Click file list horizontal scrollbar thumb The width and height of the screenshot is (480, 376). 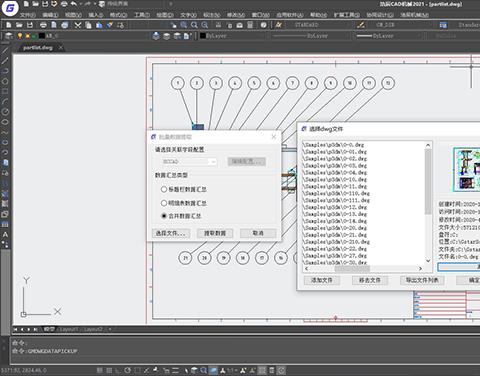coord(352,269)
